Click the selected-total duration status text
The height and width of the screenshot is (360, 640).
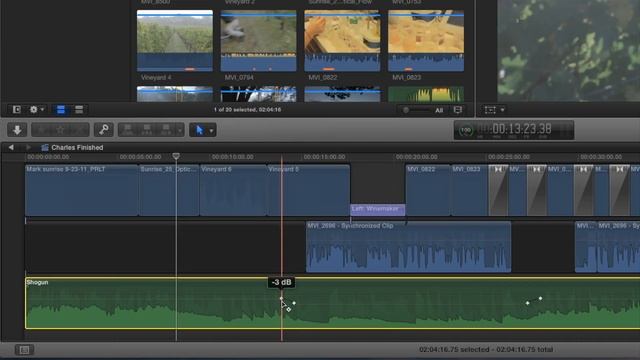tap(486, 349)
